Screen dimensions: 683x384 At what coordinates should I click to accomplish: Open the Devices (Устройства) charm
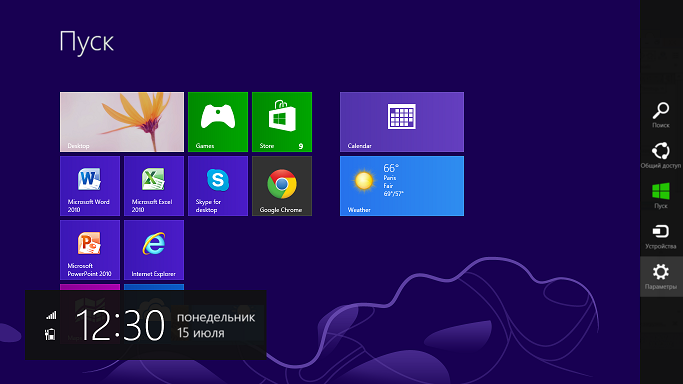(x=661, y=236)
